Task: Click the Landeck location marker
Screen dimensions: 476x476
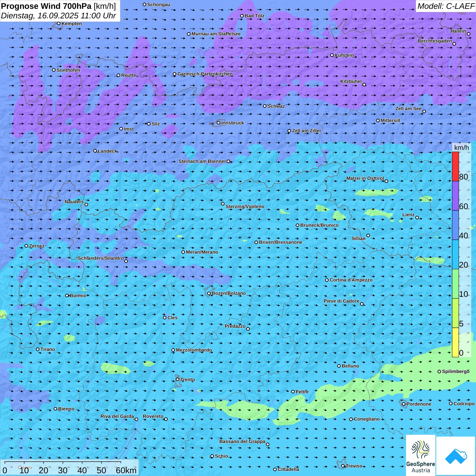Action: (x=95, y=151)
